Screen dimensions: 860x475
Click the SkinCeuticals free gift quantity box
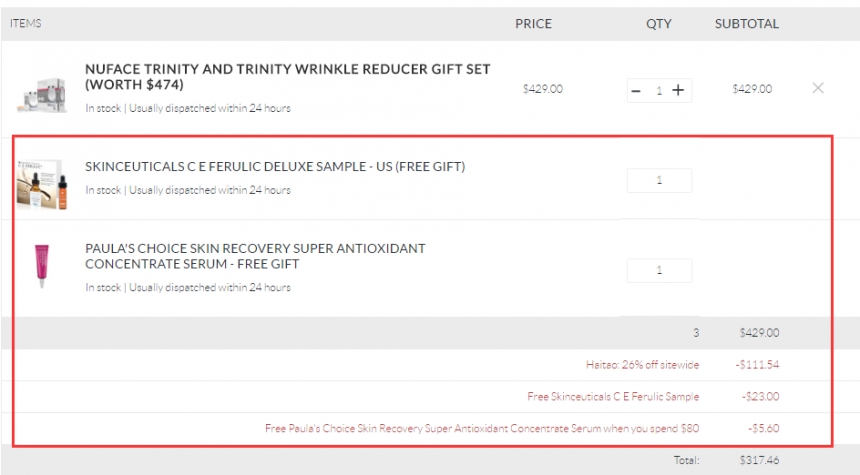pyautogui.click(x=659, y=180)
